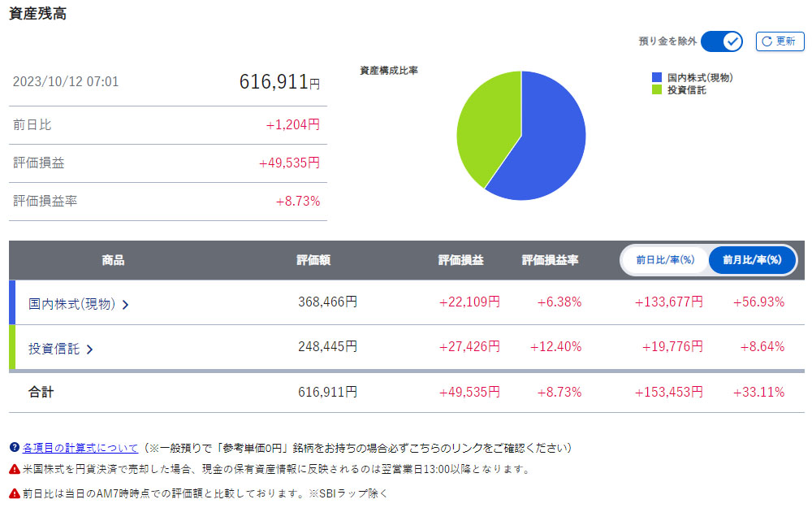The width and height of the screenshot is (812, 508).
Task: Click the 商品 column header
Action: tap(114, 260)
